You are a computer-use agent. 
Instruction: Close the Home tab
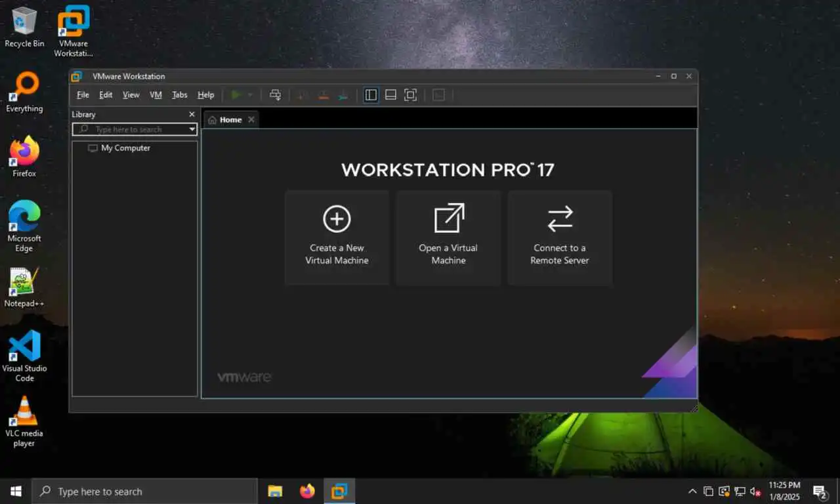pos(251,120)
